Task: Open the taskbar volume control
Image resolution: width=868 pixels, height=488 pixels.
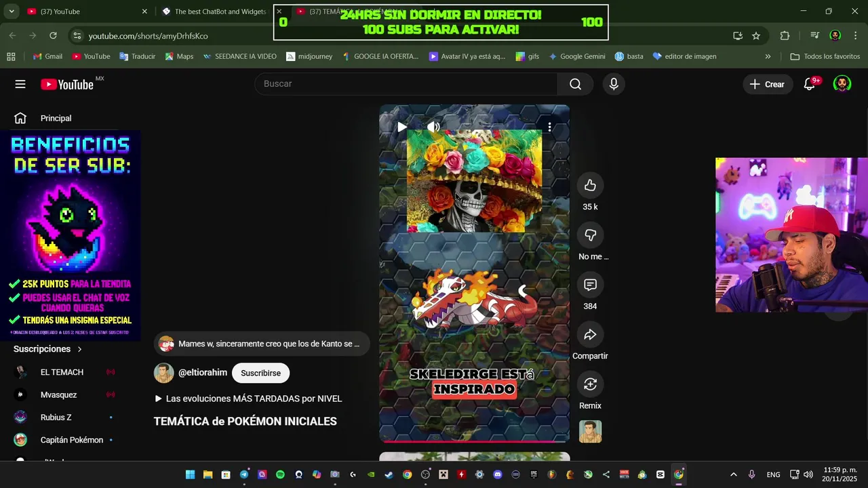Action: [808, 474]
